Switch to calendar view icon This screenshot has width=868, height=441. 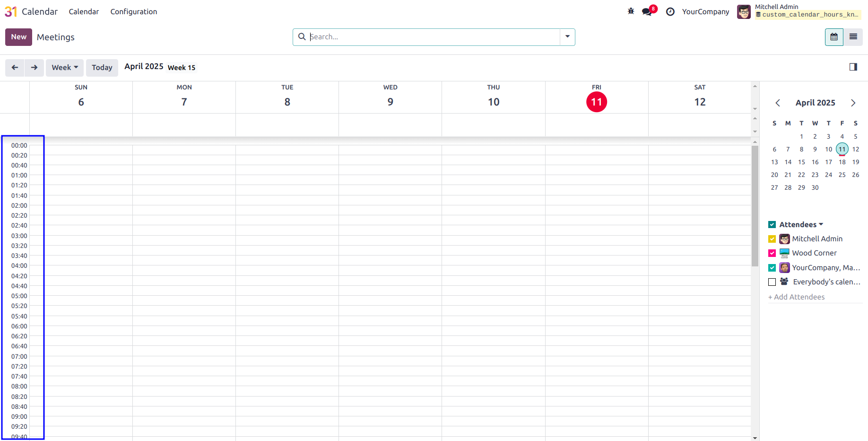[x=834, y=37]
